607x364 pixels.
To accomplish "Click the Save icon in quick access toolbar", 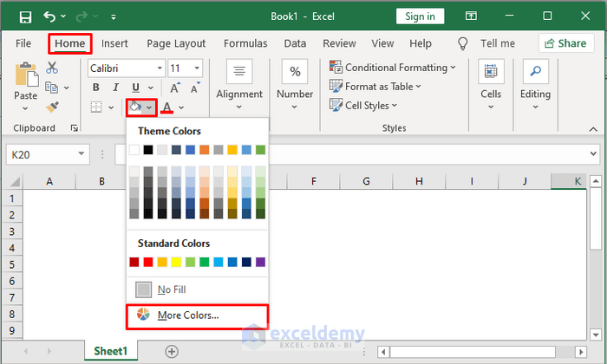I will point(25,16).
